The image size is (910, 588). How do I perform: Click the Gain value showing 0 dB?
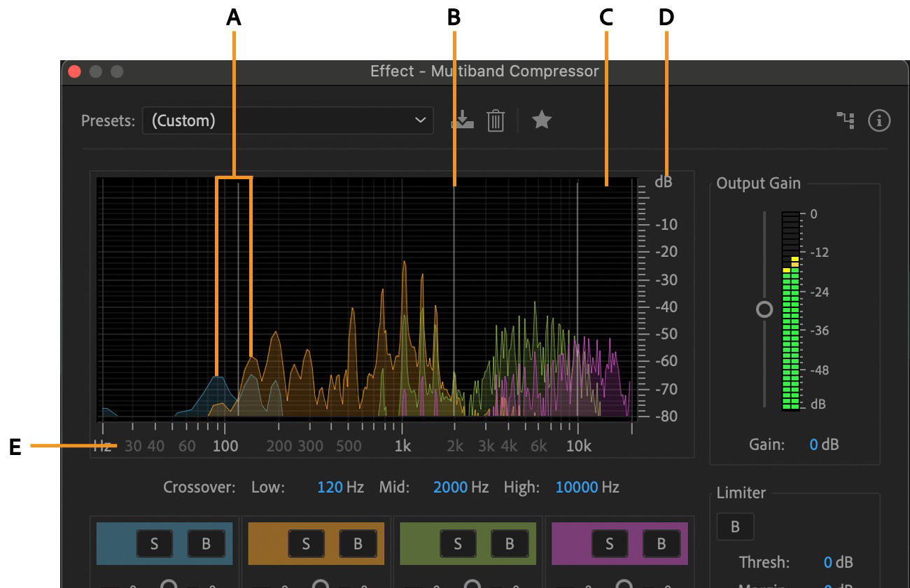(824, 444)
